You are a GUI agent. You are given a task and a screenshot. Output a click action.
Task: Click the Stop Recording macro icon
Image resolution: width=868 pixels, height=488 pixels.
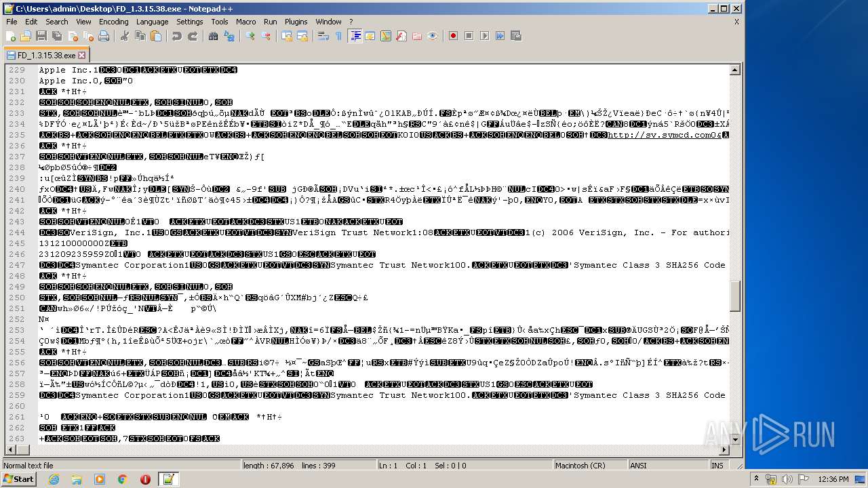(469, 36)
